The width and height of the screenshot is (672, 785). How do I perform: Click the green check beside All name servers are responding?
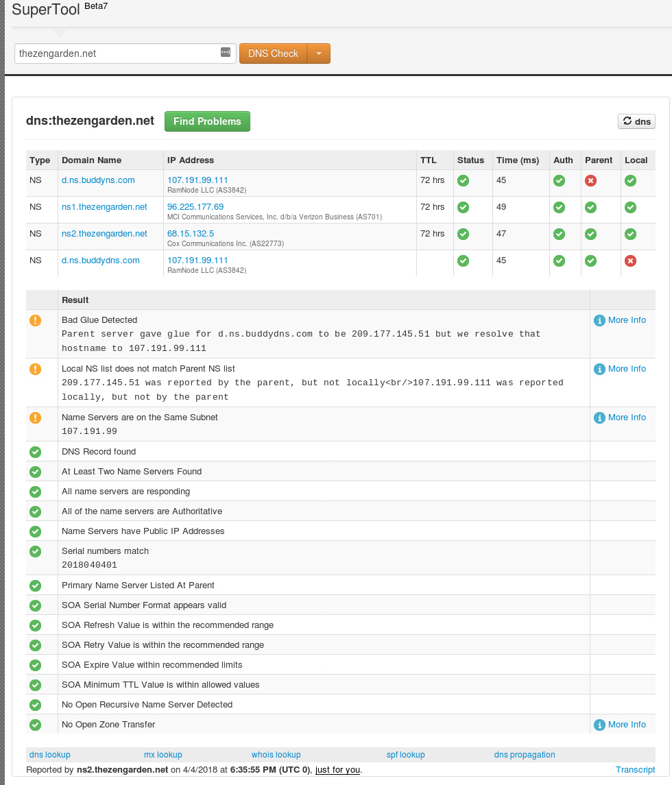click(35, 492)
